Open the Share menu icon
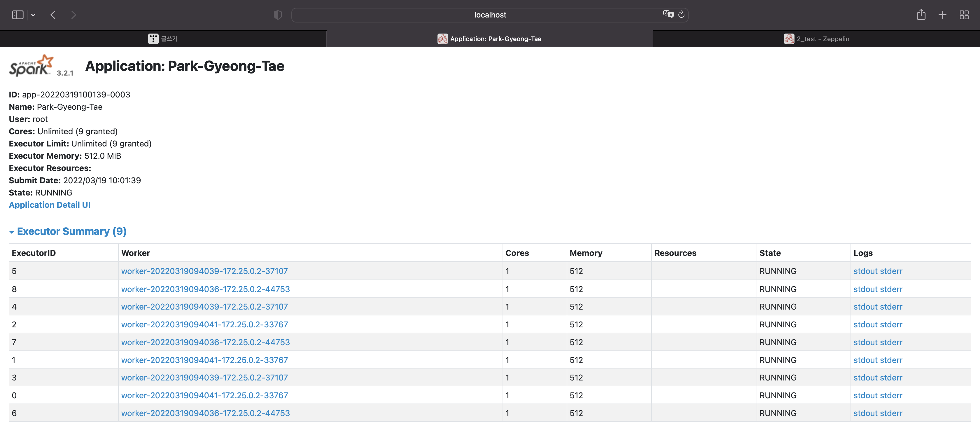 pyautogui.click(x=921, y=15)
